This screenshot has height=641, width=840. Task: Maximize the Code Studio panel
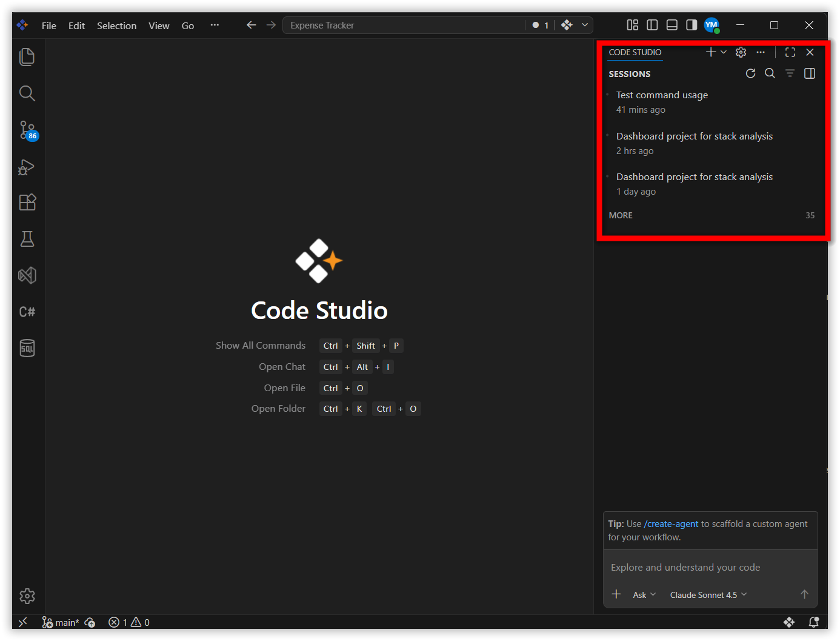(x=790, y=52)
